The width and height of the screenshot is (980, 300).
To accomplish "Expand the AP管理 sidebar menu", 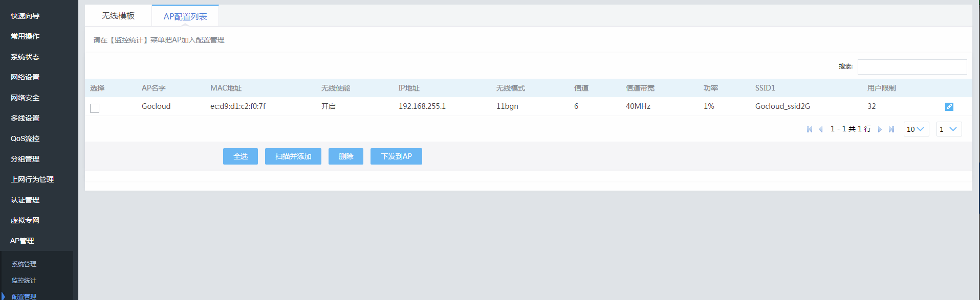I will click(22, 241).
